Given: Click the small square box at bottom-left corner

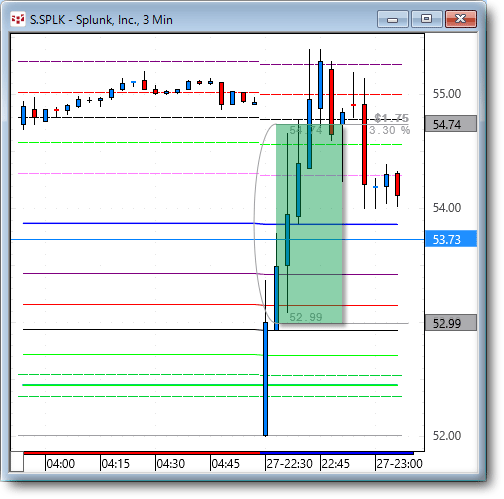Looking at the screenshot, I should click(17, 461).
